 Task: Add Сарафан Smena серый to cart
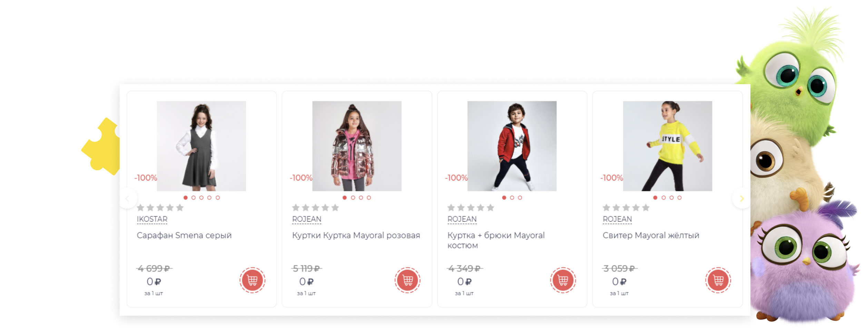(x=252, y=280)
